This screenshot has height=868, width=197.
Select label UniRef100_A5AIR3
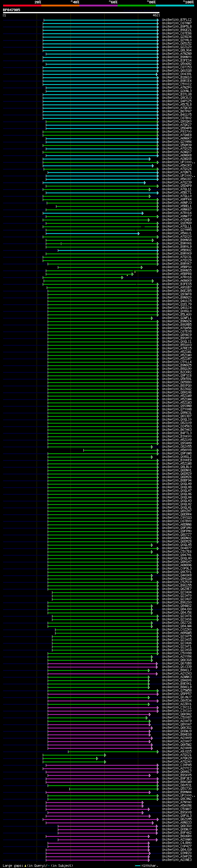[x=176, y=165]
